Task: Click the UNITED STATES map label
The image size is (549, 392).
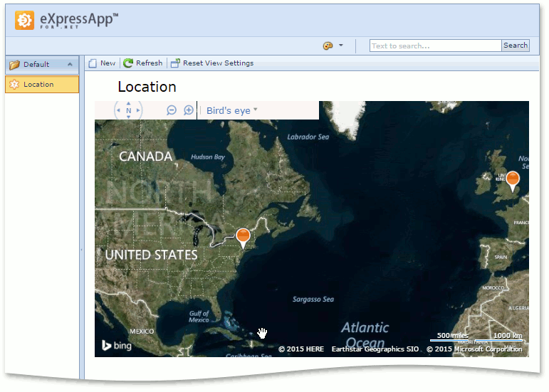Action: 151,255
